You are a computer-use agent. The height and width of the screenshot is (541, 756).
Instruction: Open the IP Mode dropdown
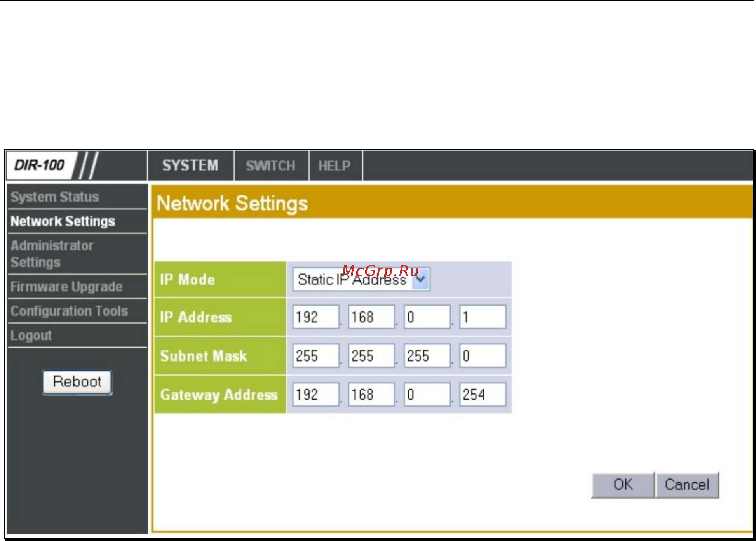(x=361, y=279)
